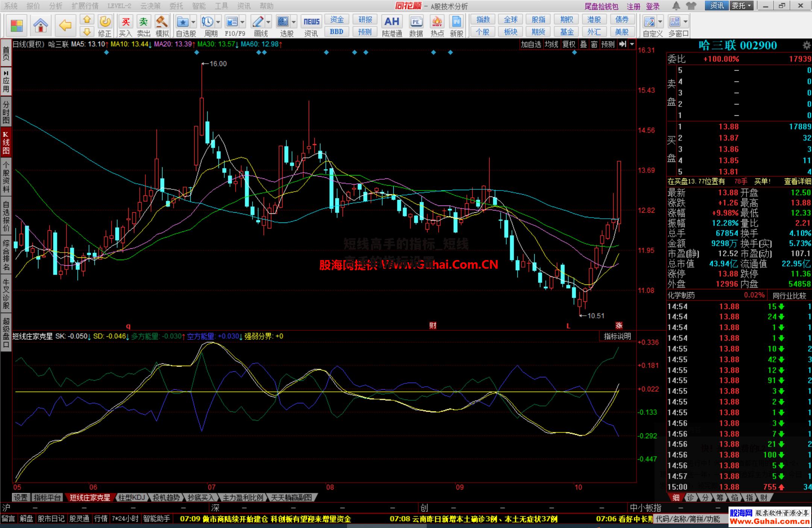Click 查看详细 view details link
This screenshot has width=812, height=528.
tap(797, 182)
